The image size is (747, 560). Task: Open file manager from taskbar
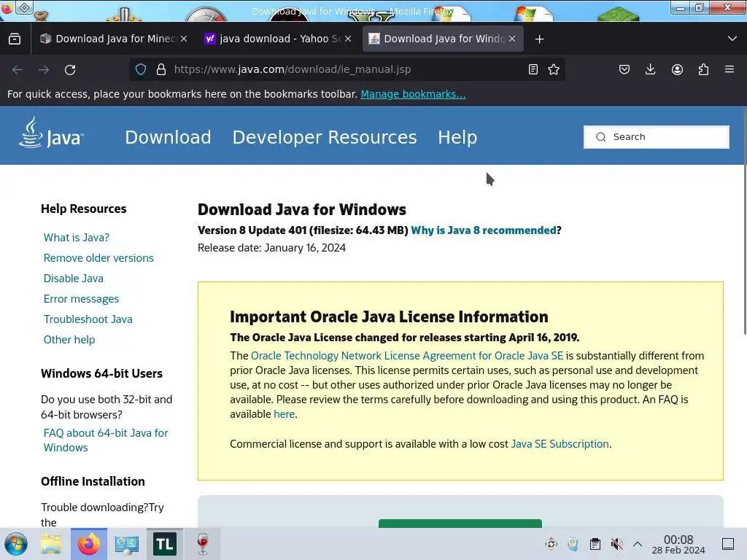pos(51,544)
